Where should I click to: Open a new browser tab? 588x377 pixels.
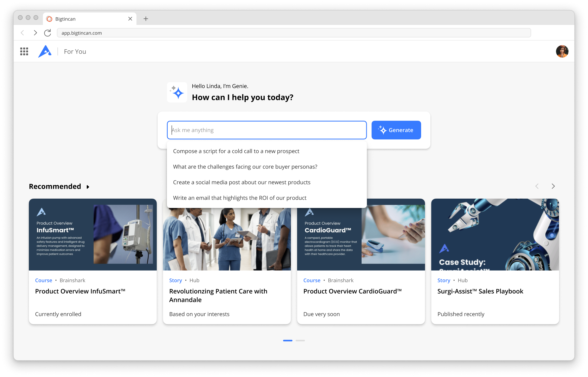[146, 18]
